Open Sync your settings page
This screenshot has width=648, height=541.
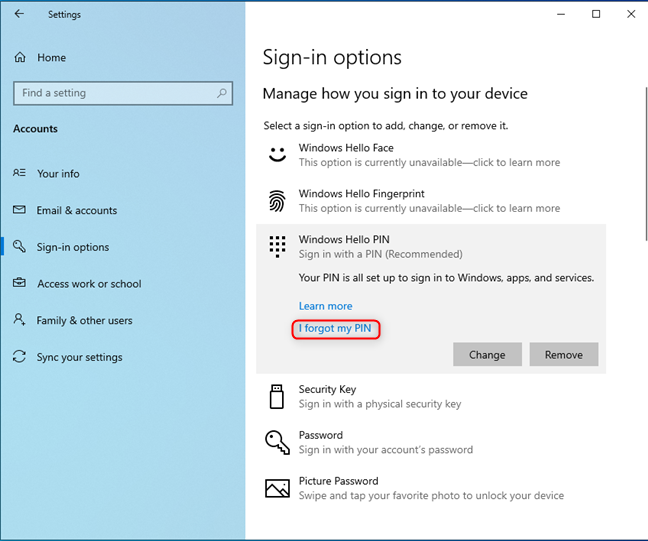(x=79, y=357)
